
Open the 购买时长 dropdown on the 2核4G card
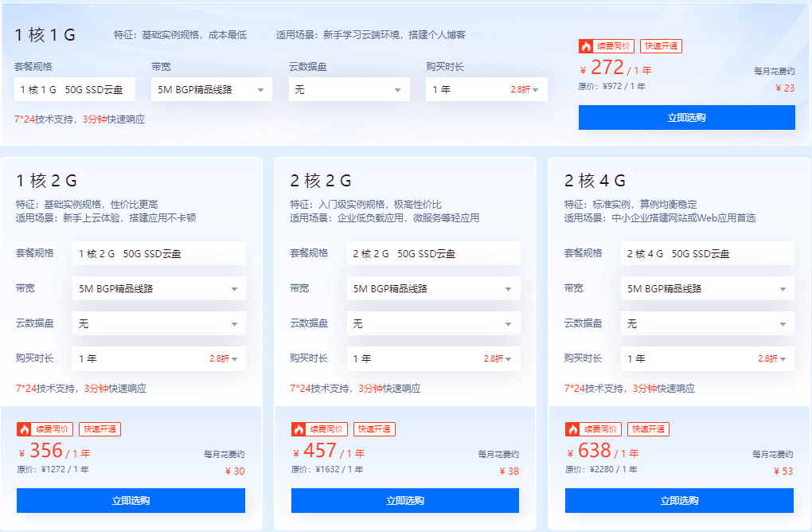707,358
